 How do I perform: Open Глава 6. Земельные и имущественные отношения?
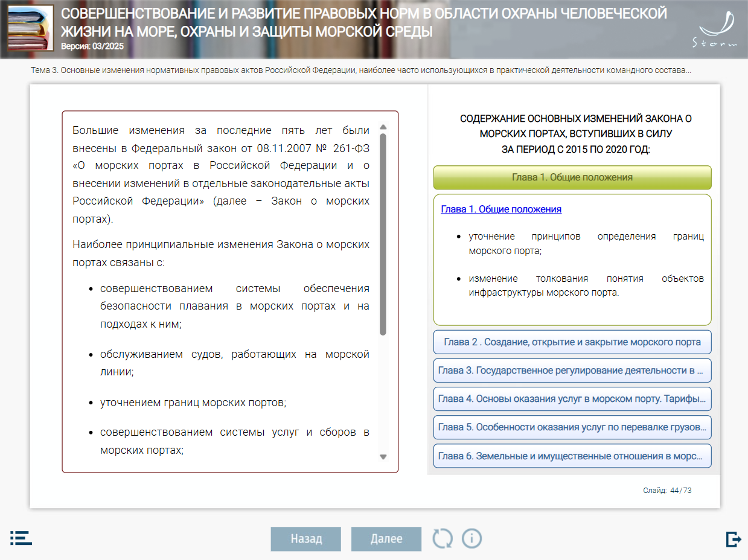[572, 456]
